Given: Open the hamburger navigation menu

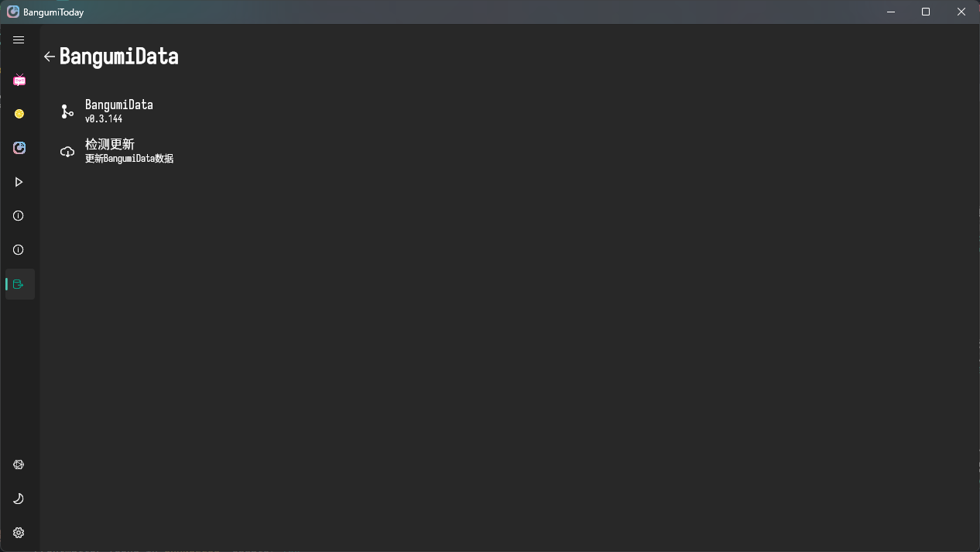Looking at the screenshot, I should pos(19,40).
